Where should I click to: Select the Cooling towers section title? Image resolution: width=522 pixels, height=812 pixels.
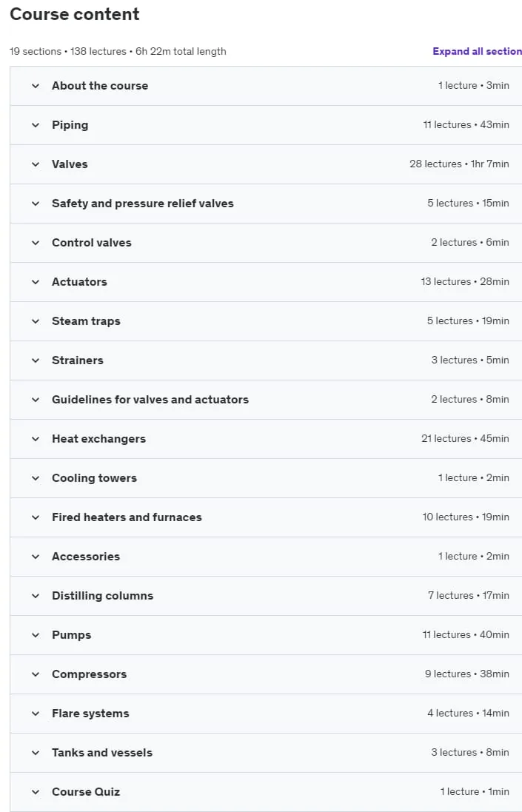click(94, 478)
